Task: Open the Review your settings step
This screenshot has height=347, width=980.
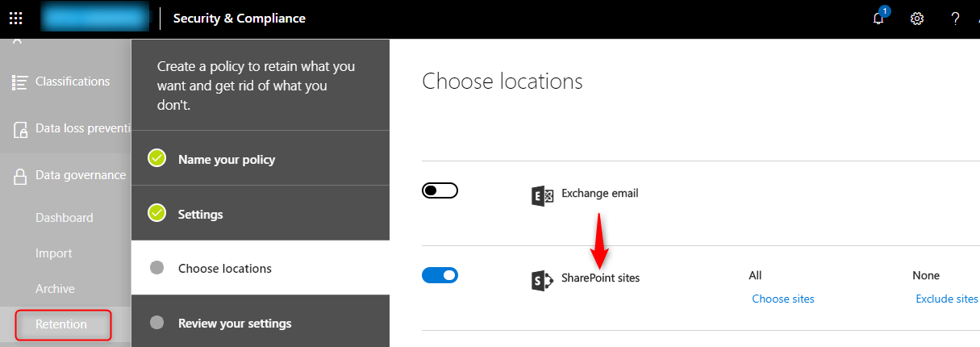Action: point(234,324)
